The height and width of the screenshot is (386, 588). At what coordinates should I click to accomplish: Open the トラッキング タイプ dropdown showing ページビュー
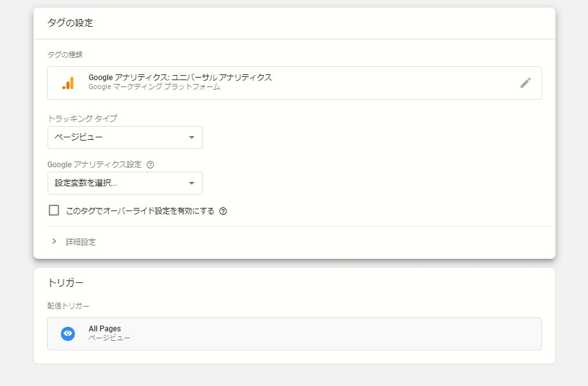coord(125,137)
